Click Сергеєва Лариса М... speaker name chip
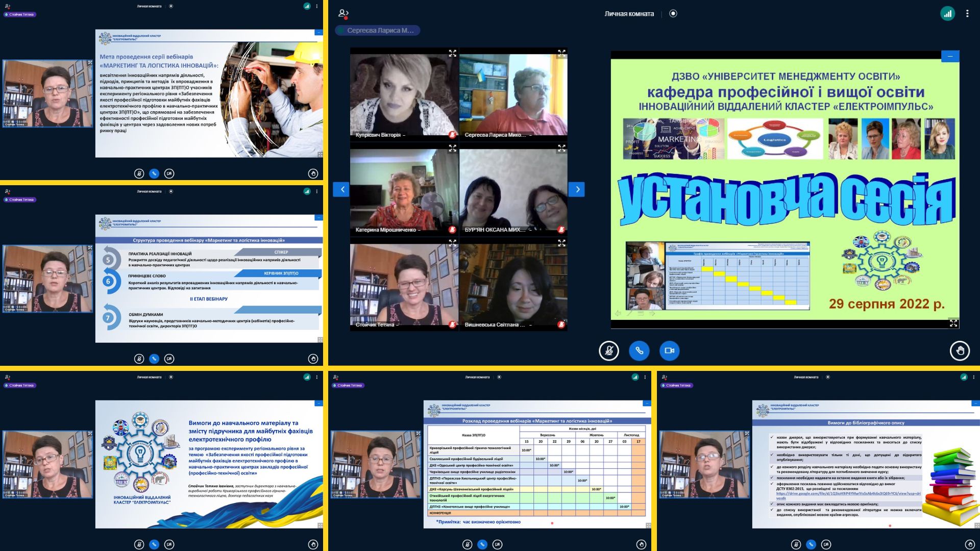980x551 pixels. click(x=378, y=31)
